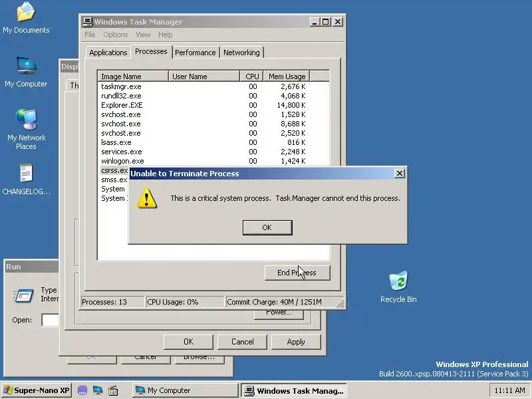The width and height of the screenshot is (532, 399).
Task: Select svchost.exe using 2,520 K
Action: (x=213, y=133)
